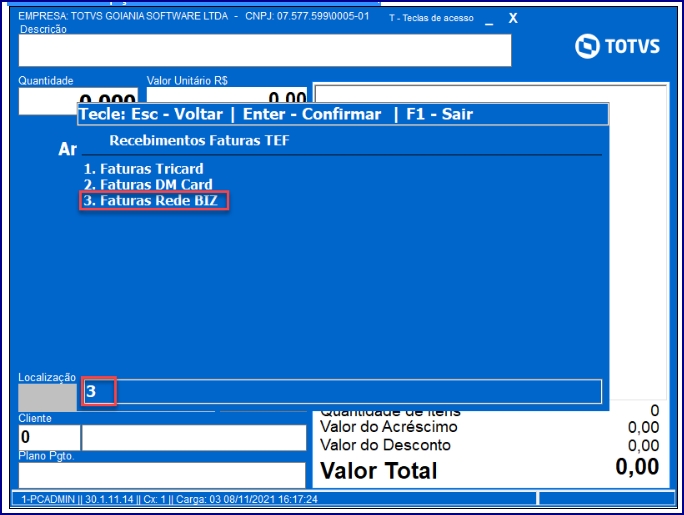The height and width of the screenshot is (515, 684).
Task: Click the CNPJ: 07.577.599\0005-01 text
Action: (x=307, y=16)
